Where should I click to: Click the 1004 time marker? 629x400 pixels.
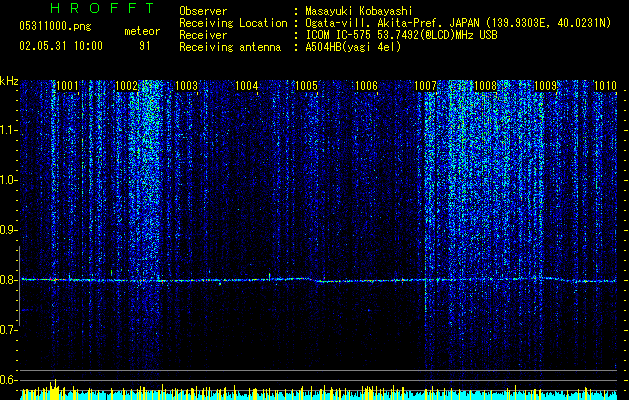[x=246, y=86]
